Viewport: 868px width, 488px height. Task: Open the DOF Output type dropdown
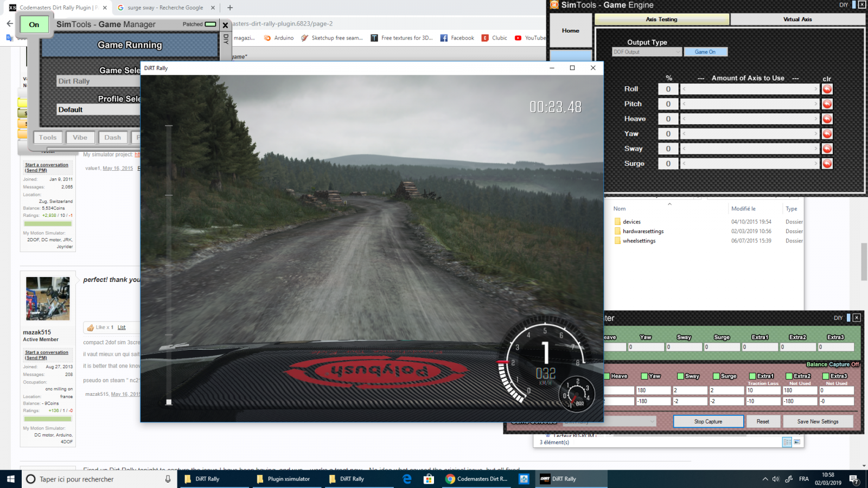pyautogui.click(x=647, y=52)
